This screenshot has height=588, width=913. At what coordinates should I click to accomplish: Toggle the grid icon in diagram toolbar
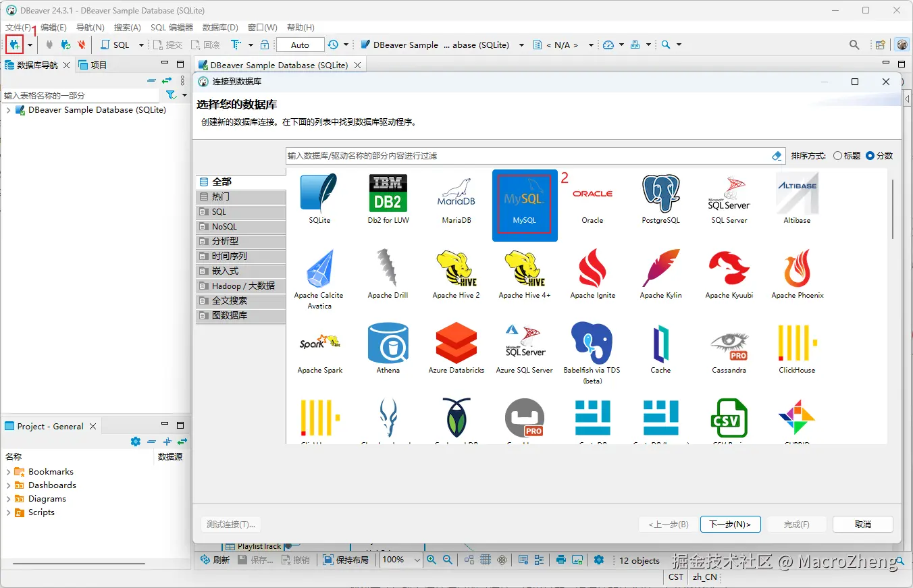[x=486, y=560]
